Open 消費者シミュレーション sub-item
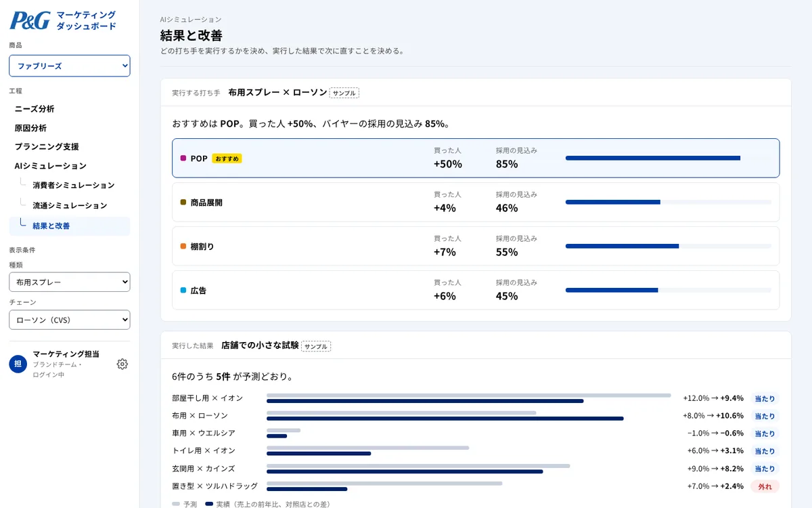This screenshot has width=812, height=508. tap(74, 185)
